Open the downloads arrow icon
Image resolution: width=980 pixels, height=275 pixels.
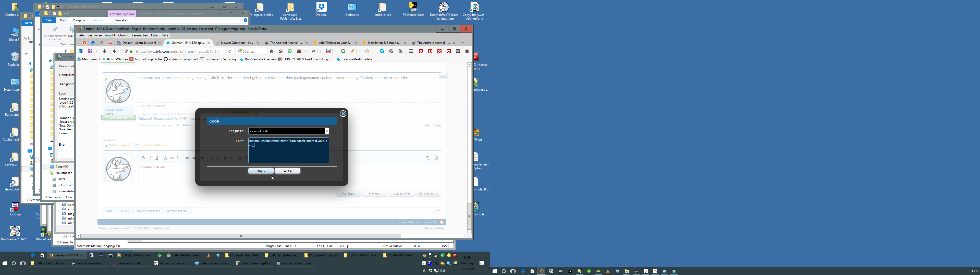[x=105, y=51]
